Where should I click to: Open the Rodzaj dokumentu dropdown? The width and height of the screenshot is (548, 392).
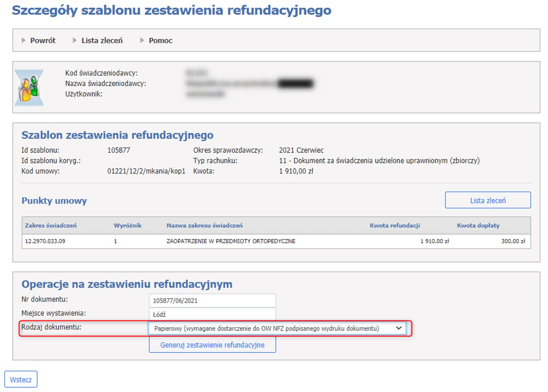(276, 328)
